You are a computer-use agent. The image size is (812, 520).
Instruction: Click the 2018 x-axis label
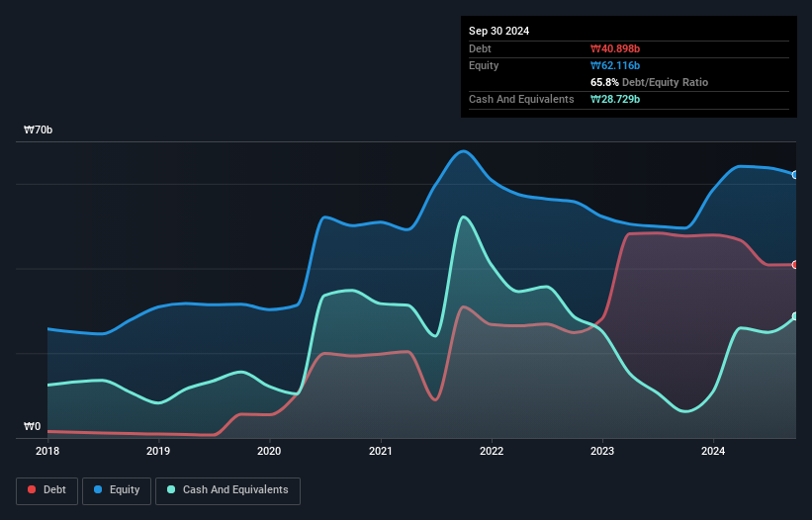(x=47, y=451)
